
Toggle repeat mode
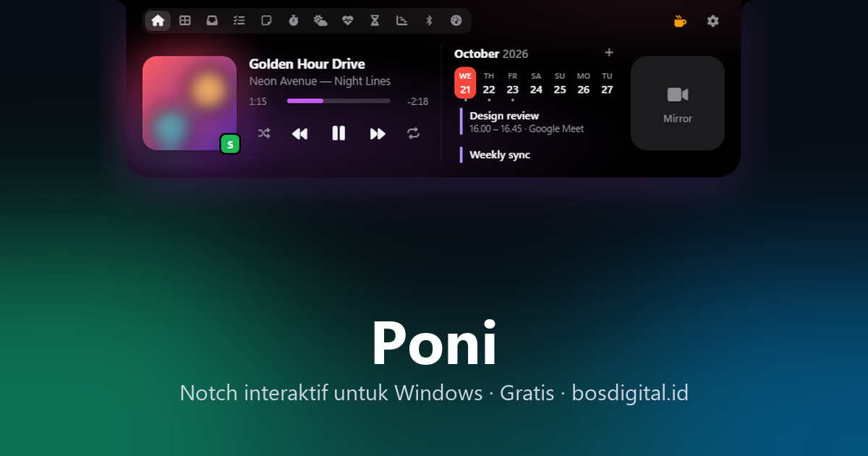click(x=413, y=133)
